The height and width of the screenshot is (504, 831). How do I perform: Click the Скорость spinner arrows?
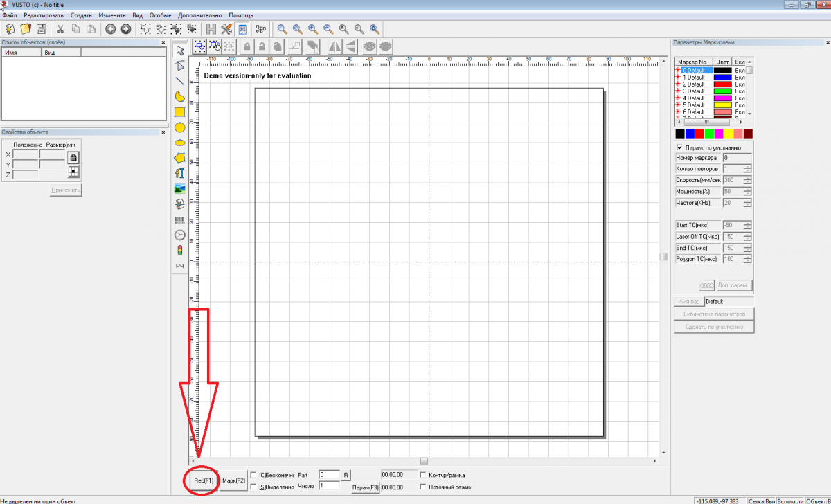tap(747, 180)
